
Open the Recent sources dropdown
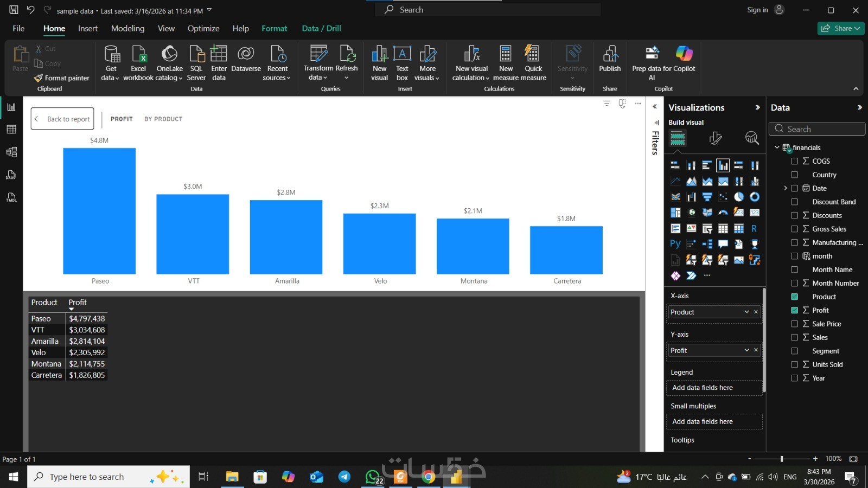point(277,63)
